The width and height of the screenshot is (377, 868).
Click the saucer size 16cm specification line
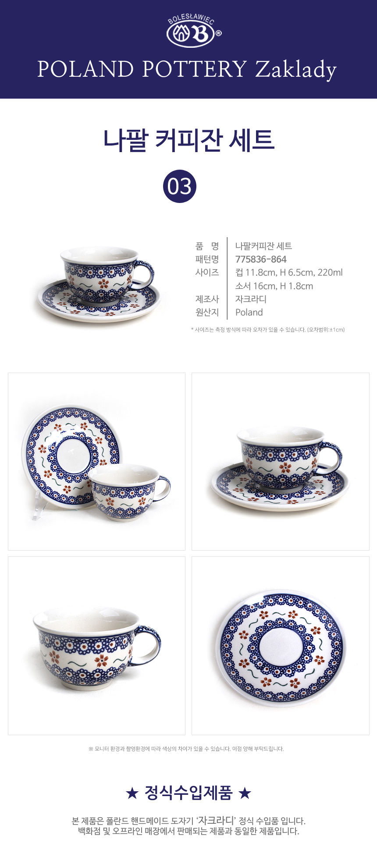point(274,286)
